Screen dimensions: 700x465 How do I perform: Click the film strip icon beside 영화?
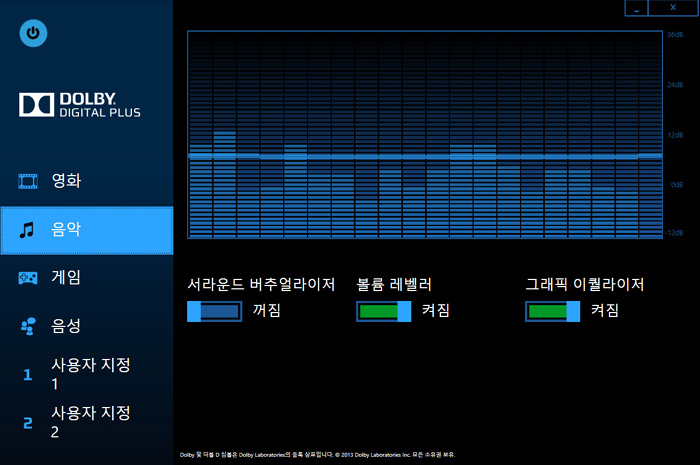click(28, 181)
